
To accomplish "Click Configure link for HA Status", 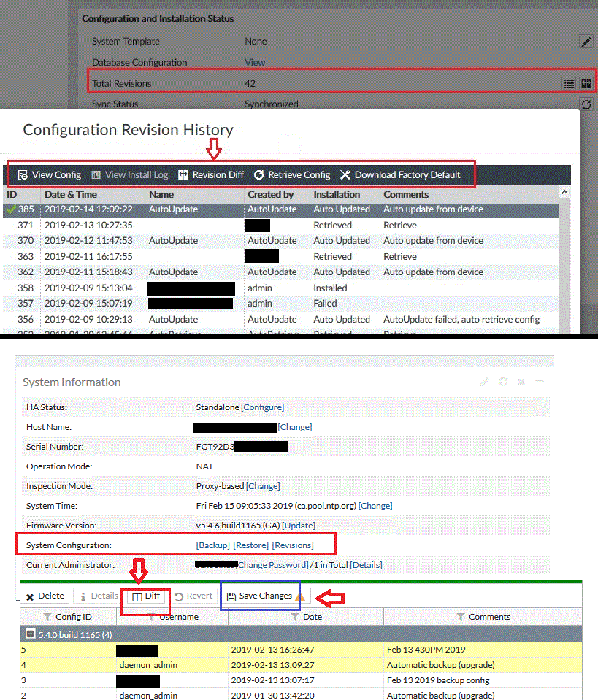I will 263,407.
